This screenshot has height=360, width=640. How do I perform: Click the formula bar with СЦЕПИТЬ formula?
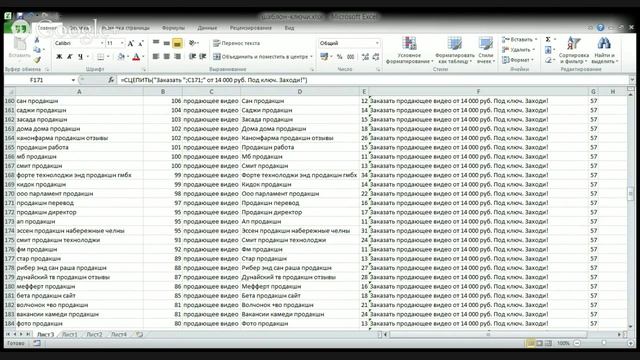[x=373, y=80]
